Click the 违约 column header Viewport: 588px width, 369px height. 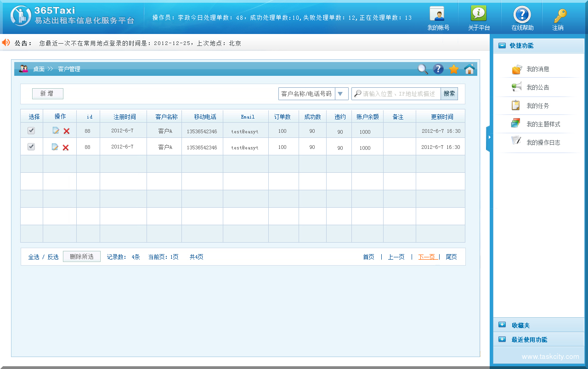pos(340,117)
